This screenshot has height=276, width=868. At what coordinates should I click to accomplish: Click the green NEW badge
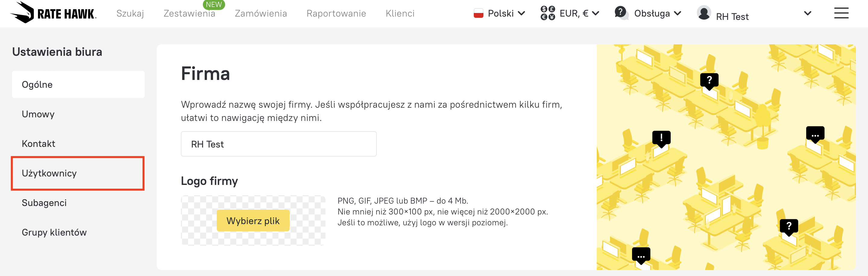pos(214,5)
